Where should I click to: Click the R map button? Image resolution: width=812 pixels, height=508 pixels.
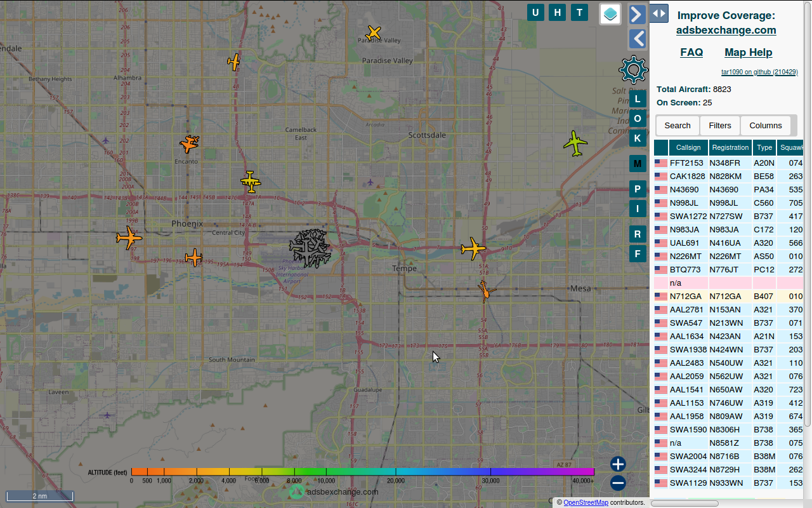(638, 234)
